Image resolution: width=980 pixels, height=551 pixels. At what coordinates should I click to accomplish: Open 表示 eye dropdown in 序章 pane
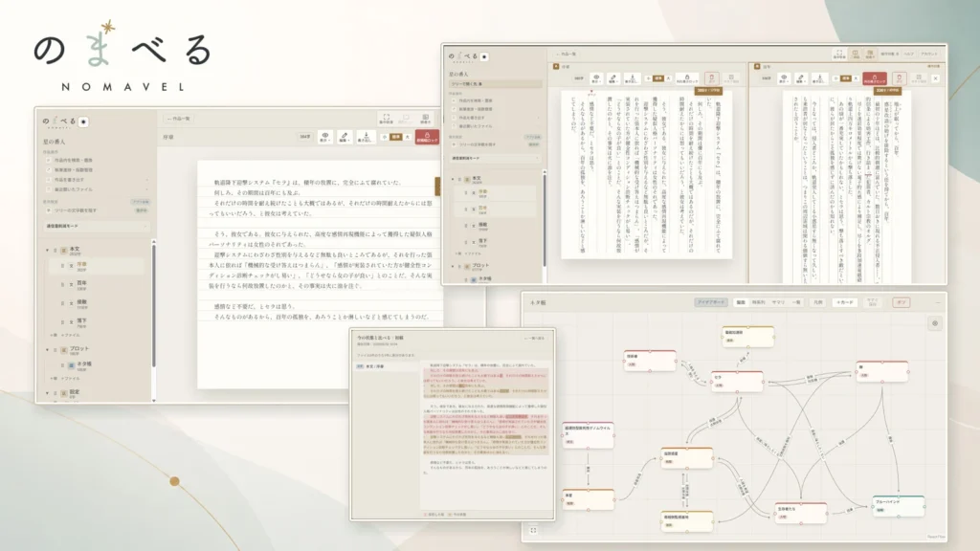pyautogui.click(x=596, y=78)
